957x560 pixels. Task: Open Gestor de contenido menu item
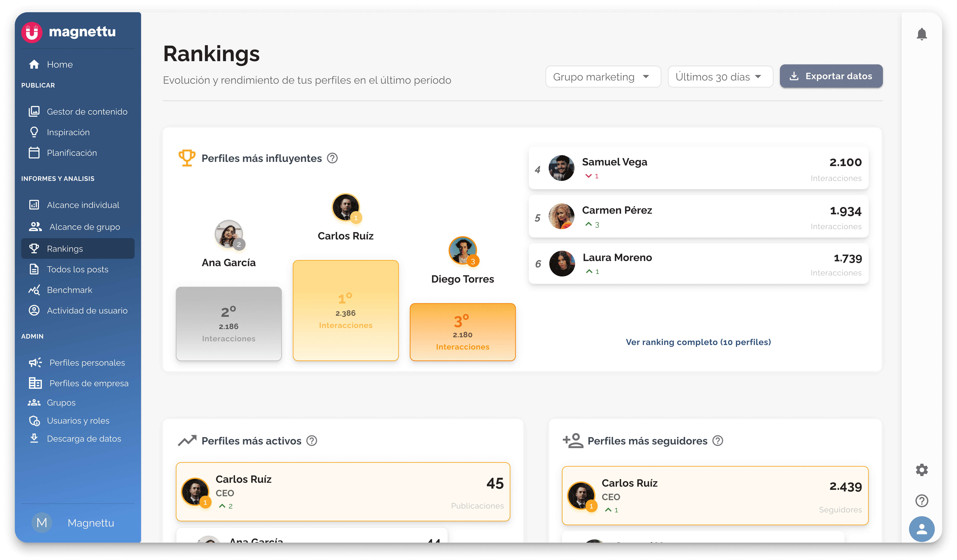[x=87, y=112]
